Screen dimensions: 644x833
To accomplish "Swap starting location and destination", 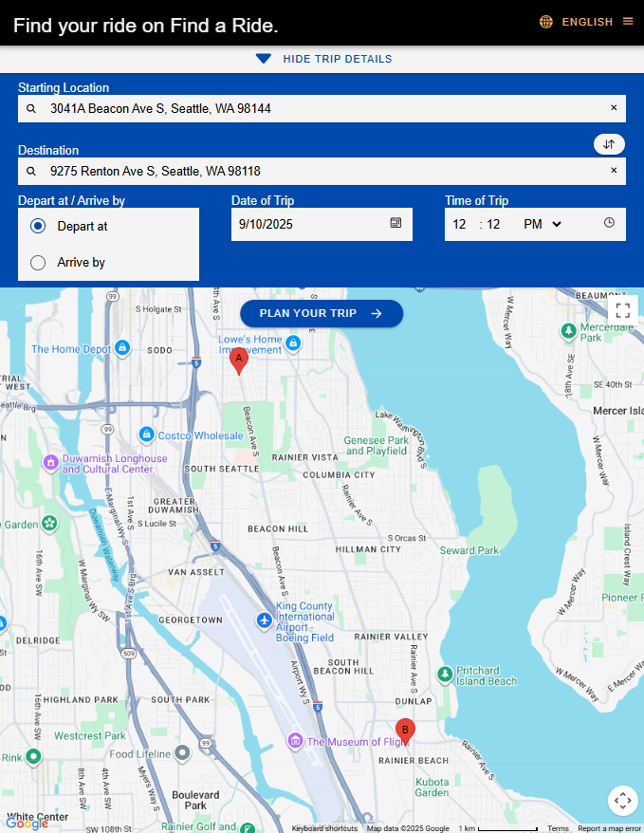I will pyautogui.click(x=609, y=144).
